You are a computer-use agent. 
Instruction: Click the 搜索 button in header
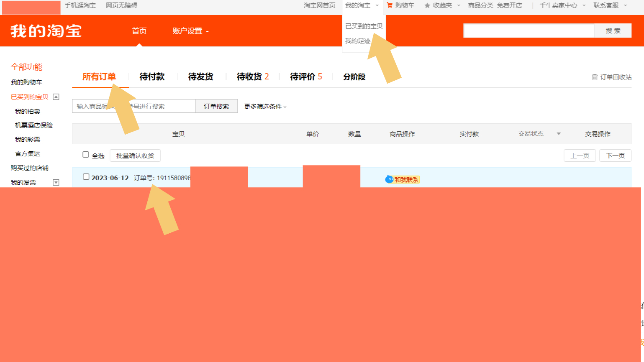click(613, 31)
